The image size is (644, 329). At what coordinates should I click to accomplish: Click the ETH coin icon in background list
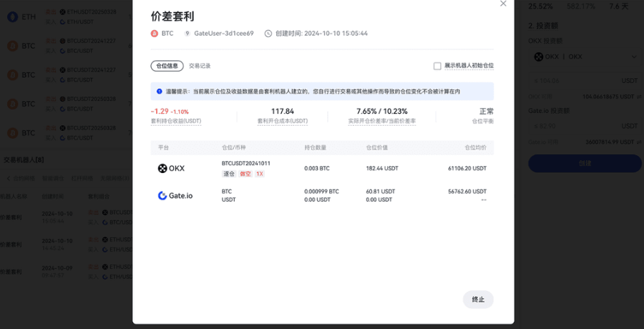tap(12, 16)
